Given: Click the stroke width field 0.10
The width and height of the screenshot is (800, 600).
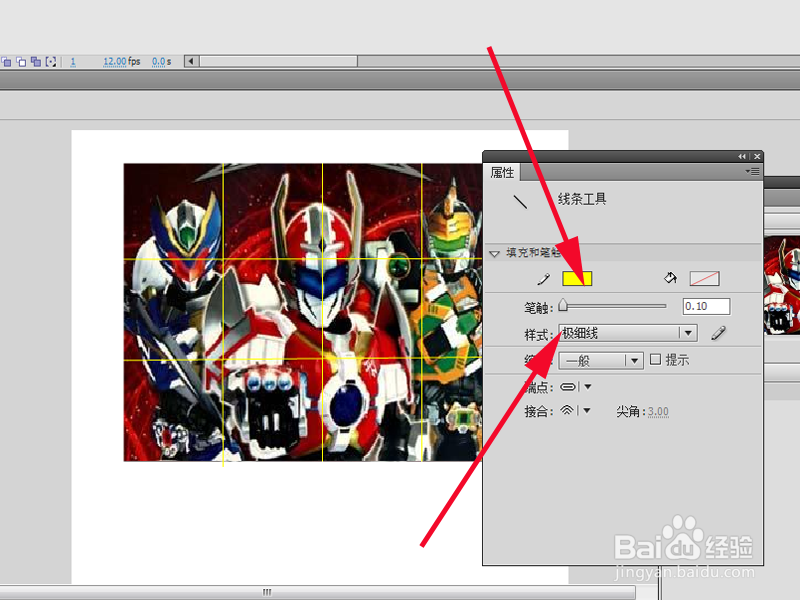Looking at the screenshot, I should [x=706, y=306].
